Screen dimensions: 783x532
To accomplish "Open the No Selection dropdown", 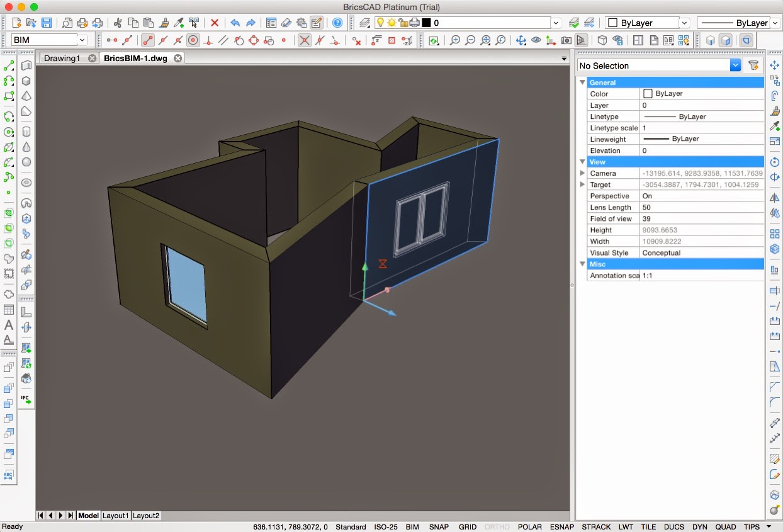I will 735,65.
